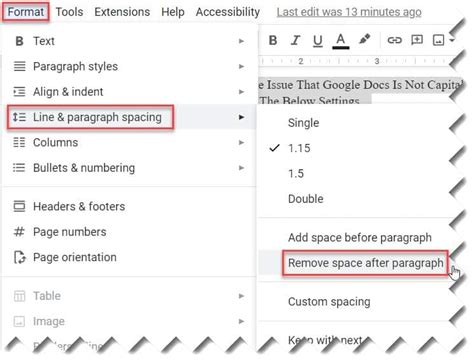The height and width of the screenshot is (362, 474).
Task: Expand the Align & indent submenu
Action: point(128,92)
